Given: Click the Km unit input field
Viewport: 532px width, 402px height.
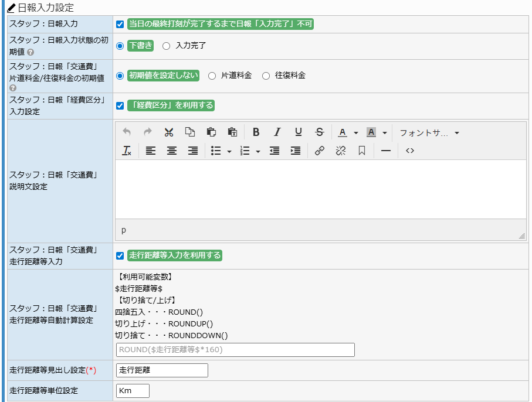Looking at the screenshot, I should pyautogui.click(x=133, y=390).
